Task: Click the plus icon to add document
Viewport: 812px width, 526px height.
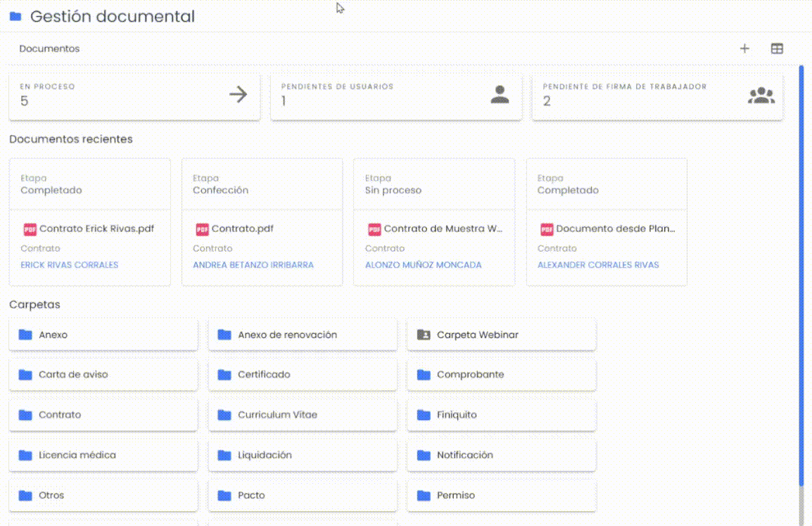Action: pyautogui.click(x=744, y=49)
